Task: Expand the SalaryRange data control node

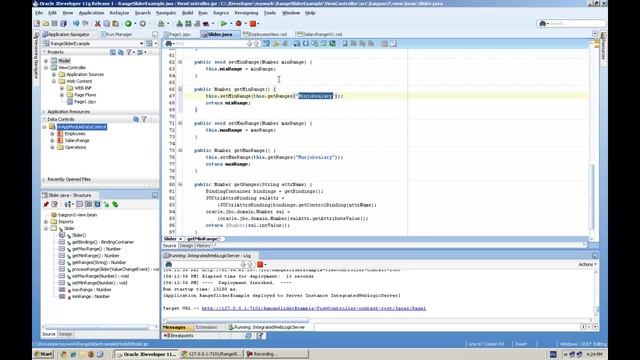Action: (52, 140)
